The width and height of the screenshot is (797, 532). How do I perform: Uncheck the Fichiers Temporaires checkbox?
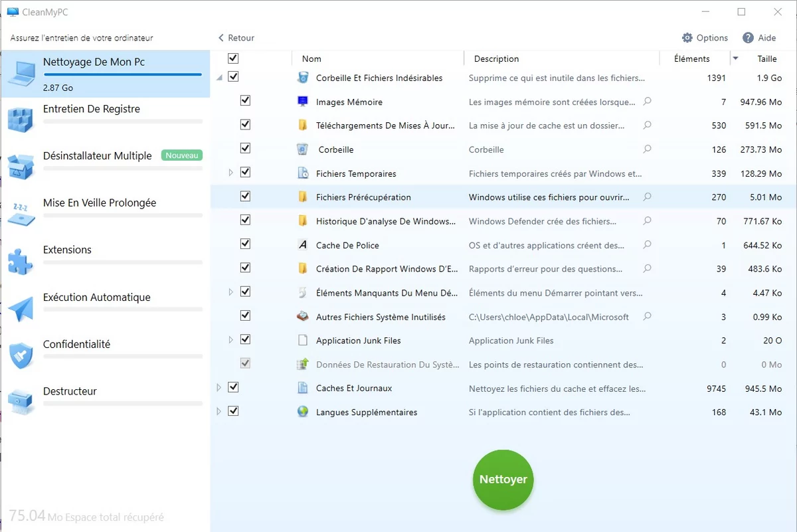point(245,173)
